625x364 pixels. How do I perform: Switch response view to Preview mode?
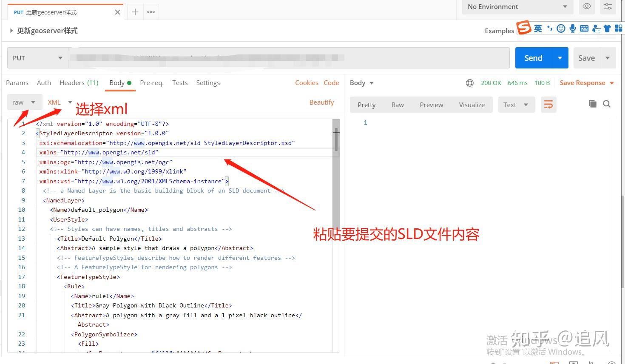(x=431, y=105)
